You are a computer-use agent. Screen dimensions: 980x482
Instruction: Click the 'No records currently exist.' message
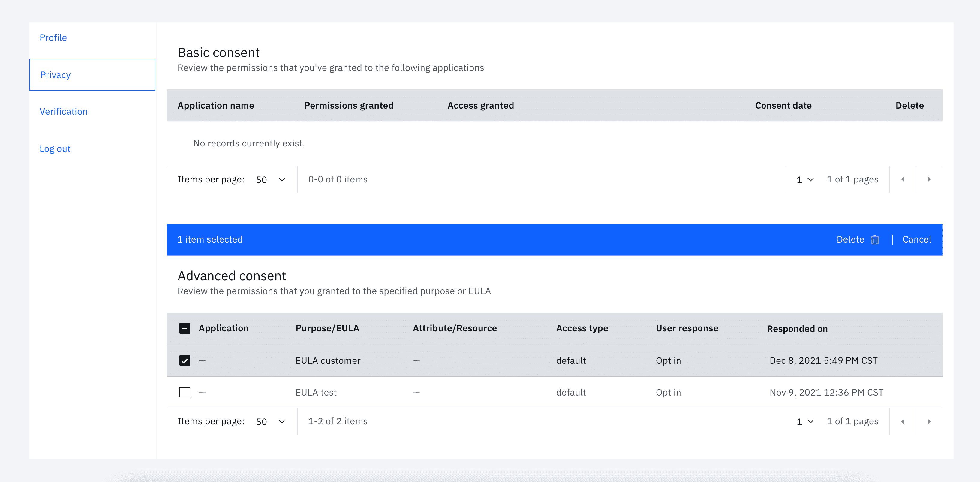[x=249, y=143]
